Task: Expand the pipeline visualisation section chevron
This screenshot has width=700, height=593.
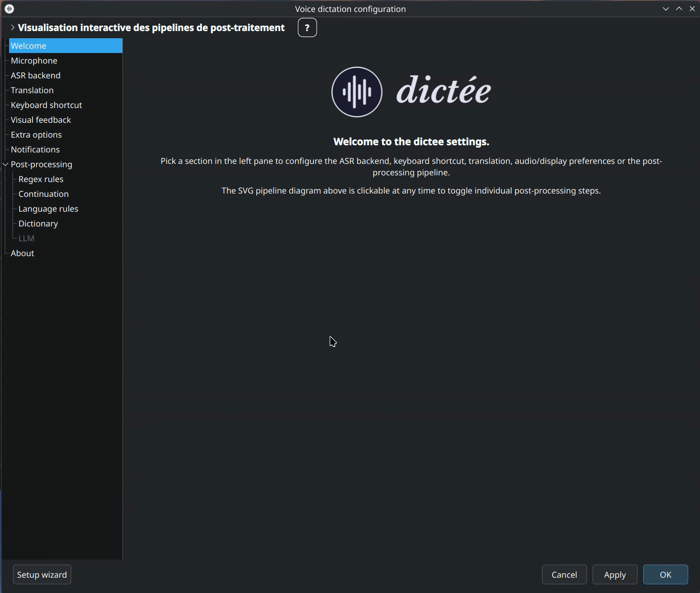Action: coord(12,28)
